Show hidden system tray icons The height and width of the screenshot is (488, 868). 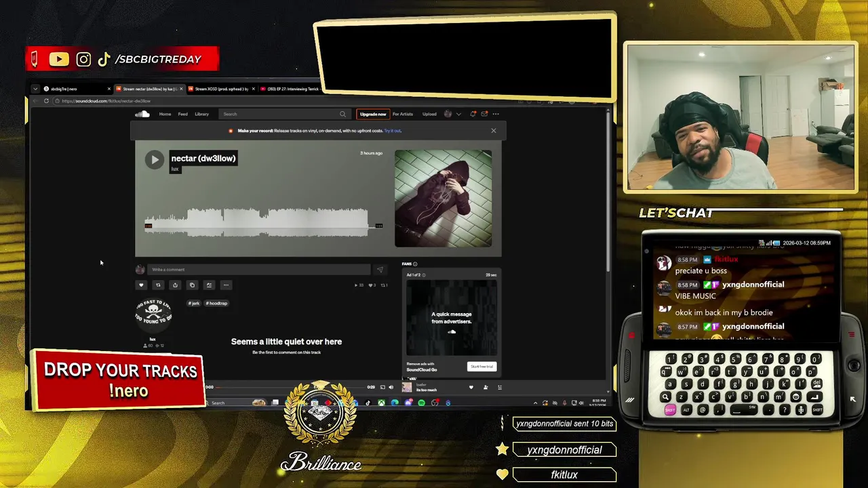[x=536, y=403]
